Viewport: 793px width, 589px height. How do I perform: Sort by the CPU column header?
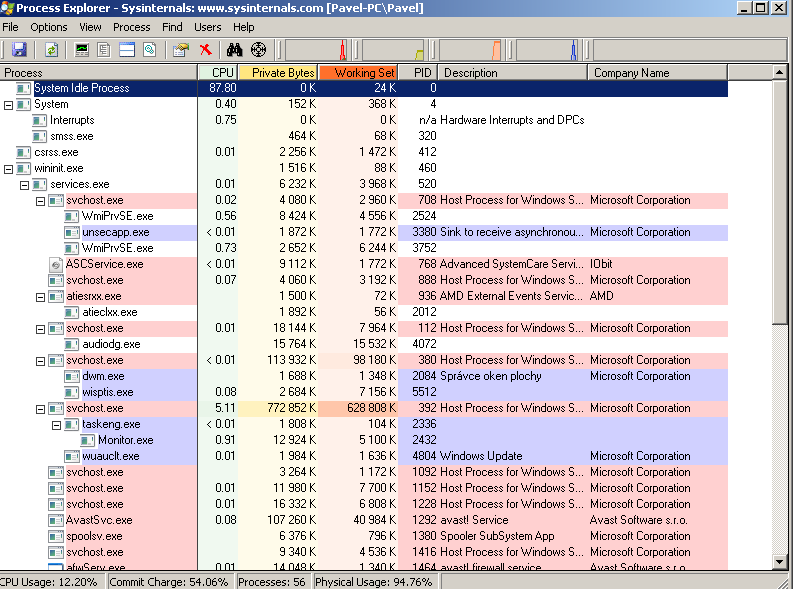click(x=219, y=73)
